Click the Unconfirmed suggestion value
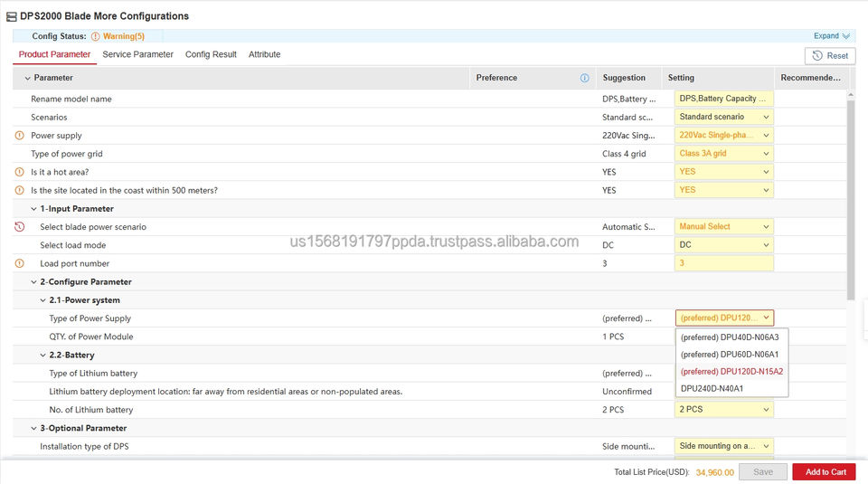 pyautogui.click(x=627, y=392)
